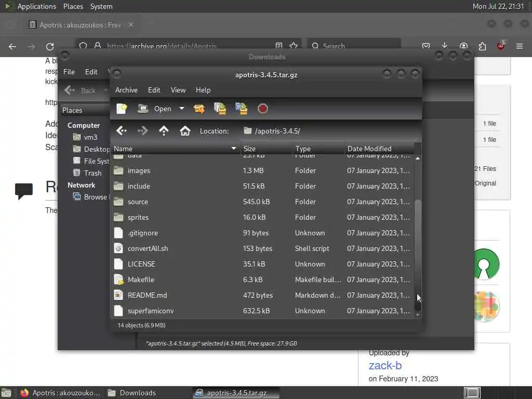Go back in archive location history
The image size is (532, 399).
pyautogui.click(x=122, y=130)
